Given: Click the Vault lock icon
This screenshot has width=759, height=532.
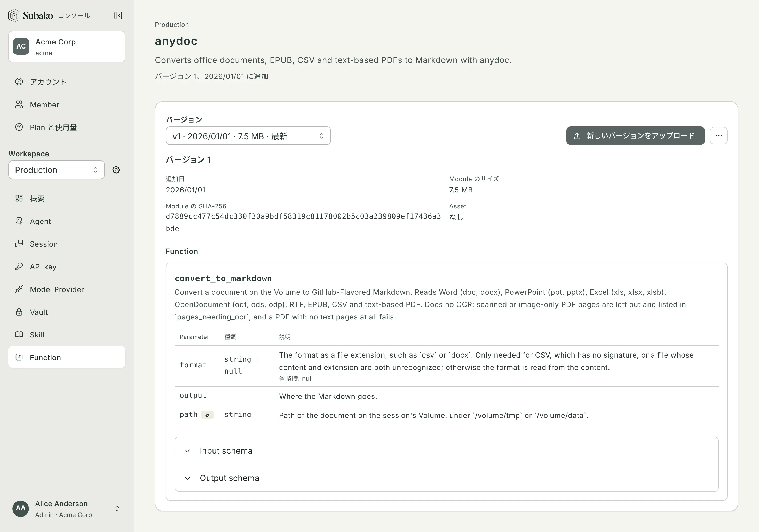Looking at the screenshot, I should tap(19, 312).
